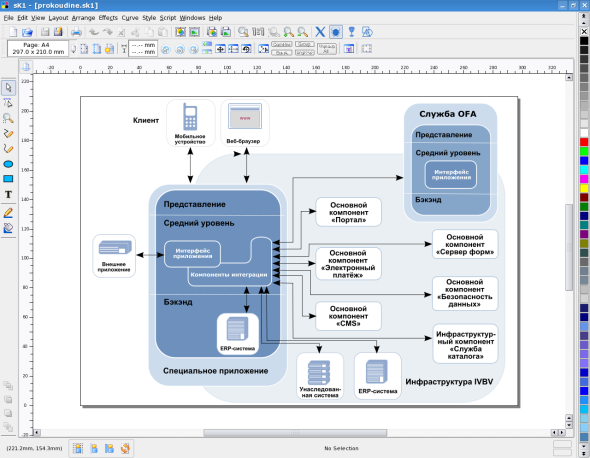Click the ruler corner origin icon
This screenshot has height=458, width=590.
click(x=26, y=67)
